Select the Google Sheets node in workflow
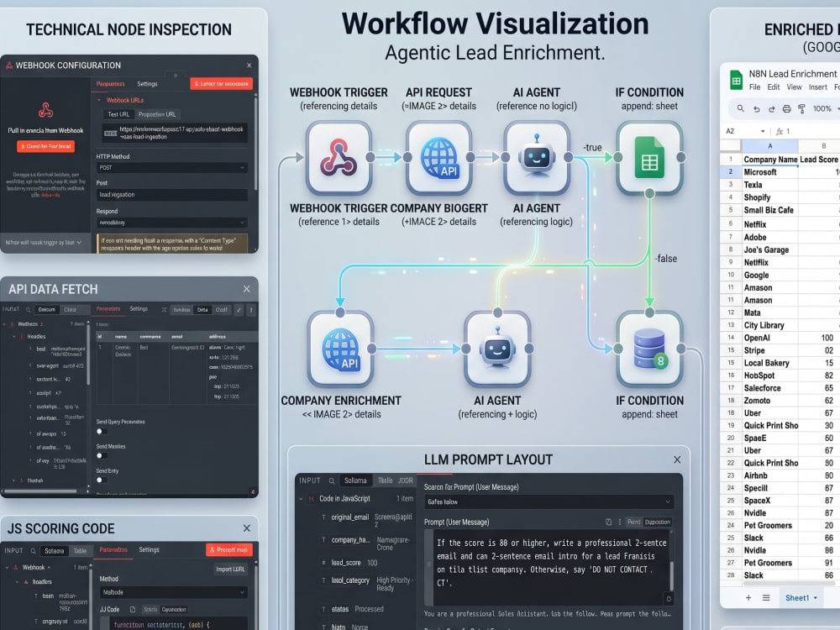Image resolution: width=840 pixels, height=630 pixels. (x=649, y=158)
